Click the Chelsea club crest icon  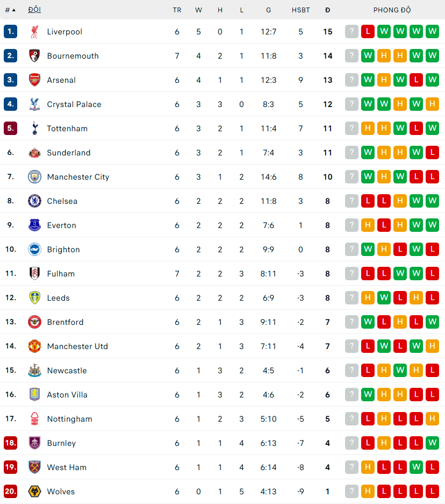point(34,201)
